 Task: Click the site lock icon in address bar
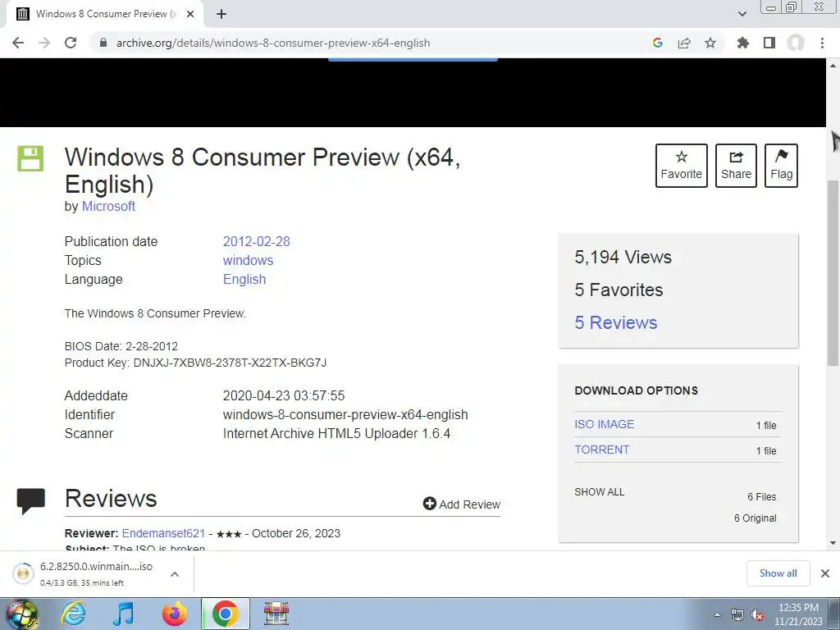103,43
